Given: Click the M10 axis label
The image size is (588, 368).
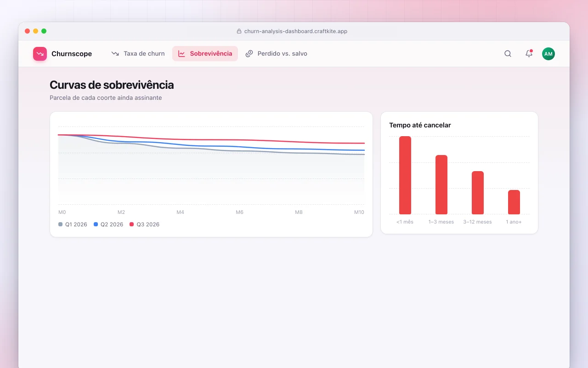Looking at the screenshot, I should [359, 212].
